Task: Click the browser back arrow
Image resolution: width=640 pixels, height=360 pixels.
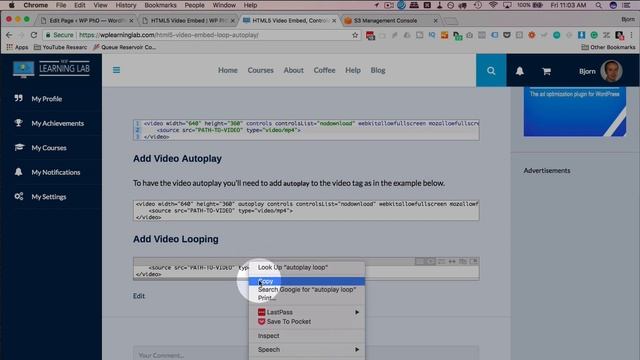Action: pyautogui.click(x=9, y=35)
